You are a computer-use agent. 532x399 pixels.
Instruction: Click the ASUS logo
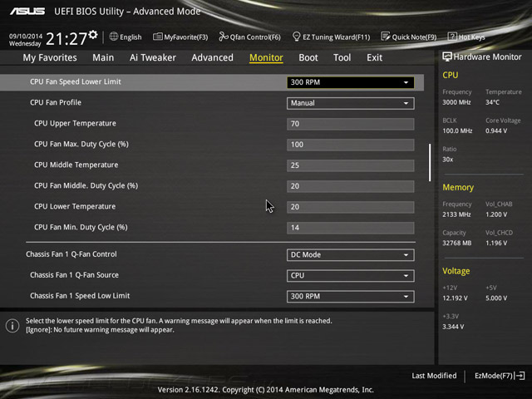pyautogui.click(x=27, y=11)
